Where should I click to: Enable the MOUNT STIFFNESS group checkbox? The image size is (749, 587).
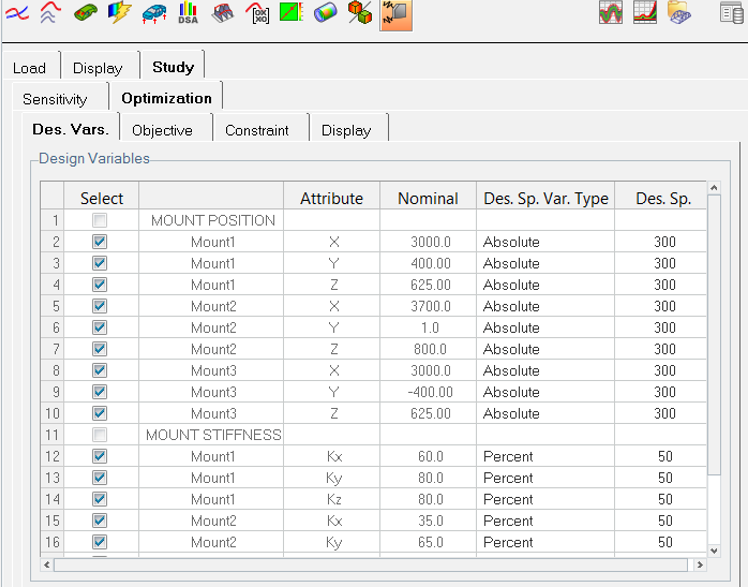pos(100,435)
